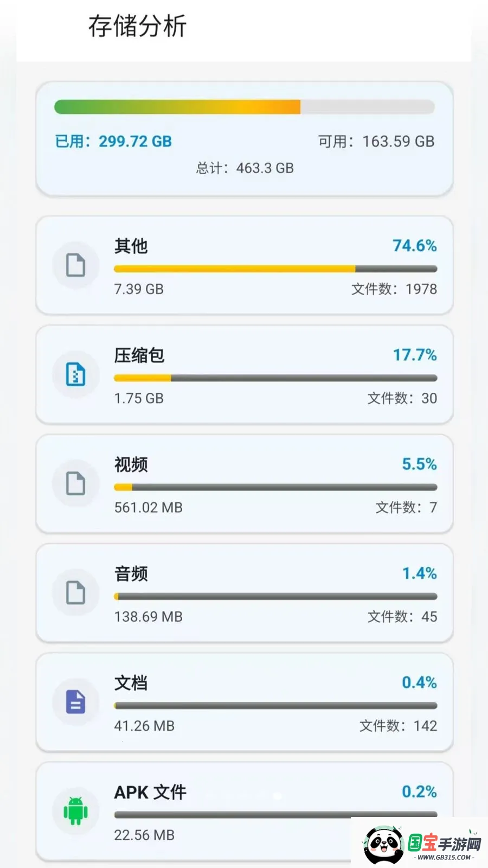Screen dimensions: 488x868
Task: Tap the file icon beside 视频
Action: coord(76,483)
